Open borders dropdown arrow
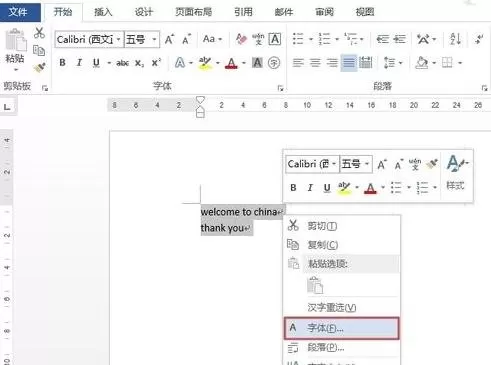Image resolution: width=491 pixels, height=365 pixels. tap(460, 63)
